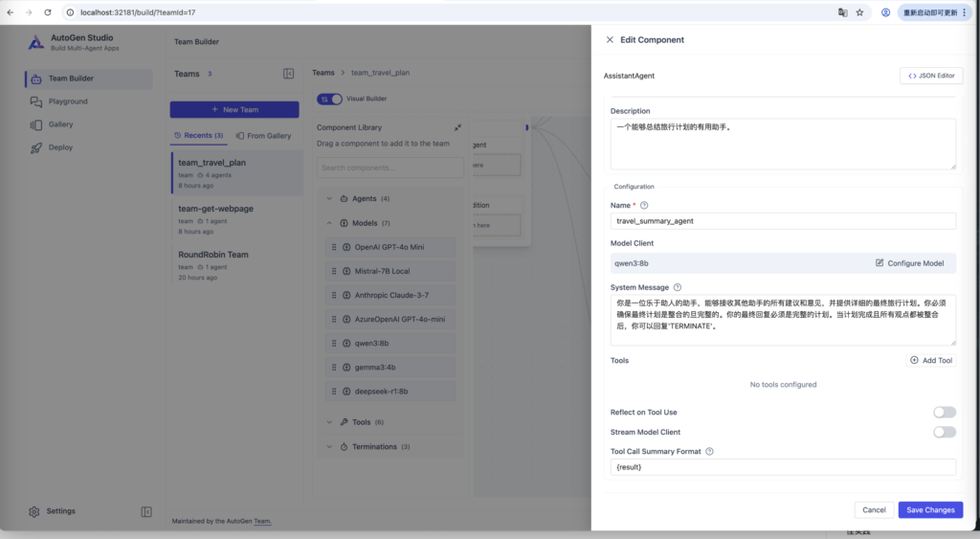
Task: Click Save Changes button
Action: pyautogui.click(x=930, y=509)
